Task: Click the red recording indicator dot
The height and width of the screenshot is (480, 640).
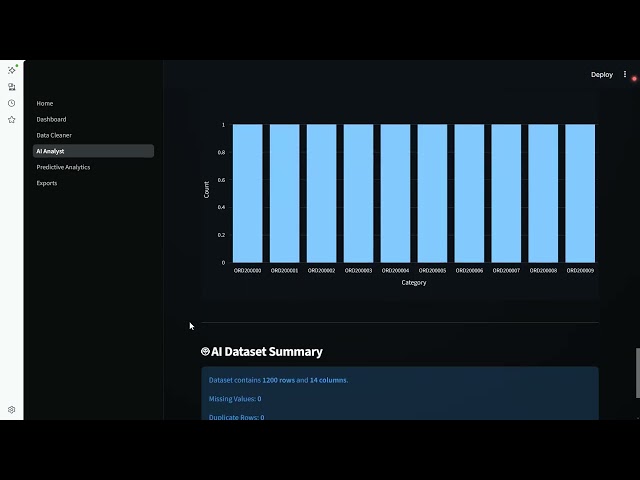Action: pyautogui.click(x=634, y=78)
